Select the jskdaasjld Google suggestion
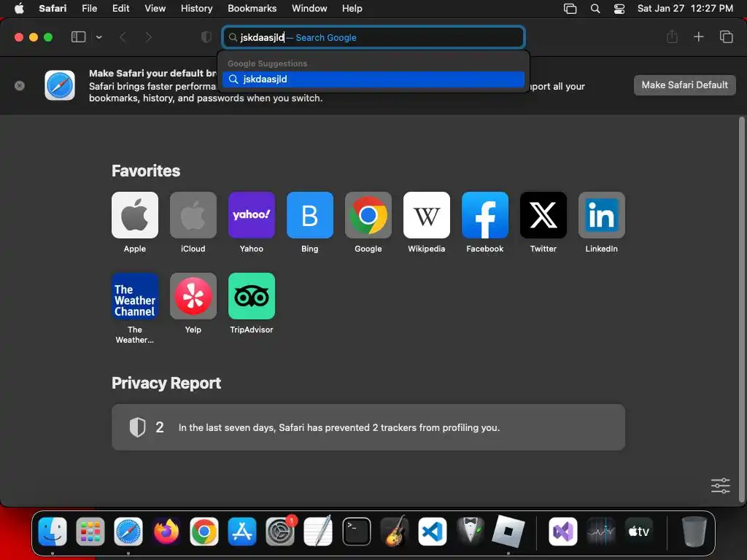 pyautogui.click(x=373, y=79)
